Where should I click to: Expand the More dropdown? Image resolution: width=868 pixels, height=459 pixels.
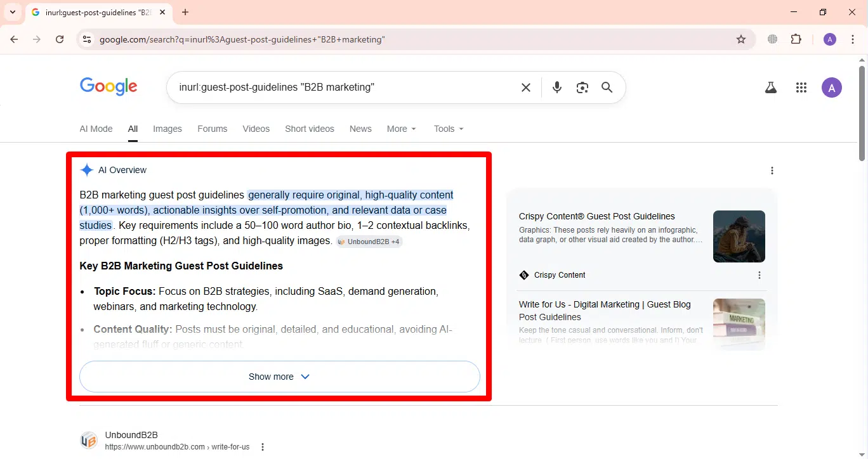click(x=402, y=129)
